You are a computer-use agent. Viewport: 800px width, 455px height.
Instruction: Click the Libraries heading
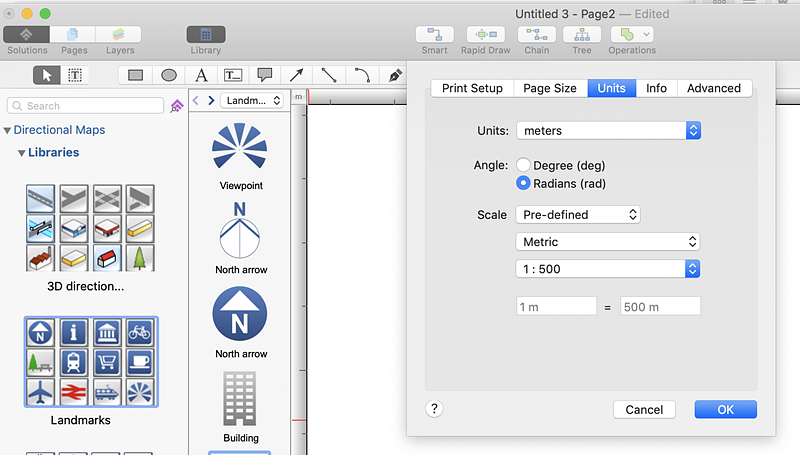pyautogui.click(x=54, y=153)
